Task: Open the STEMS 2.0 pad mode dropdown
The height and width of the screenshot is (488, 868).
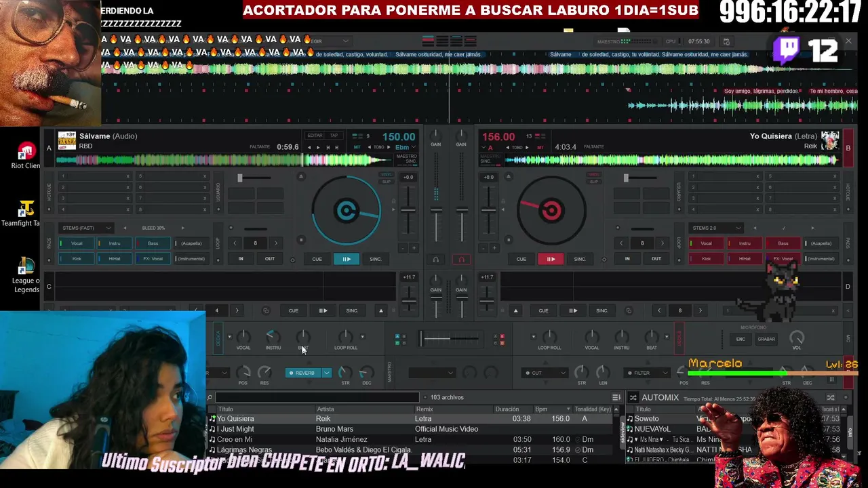Action: (715, 228)
